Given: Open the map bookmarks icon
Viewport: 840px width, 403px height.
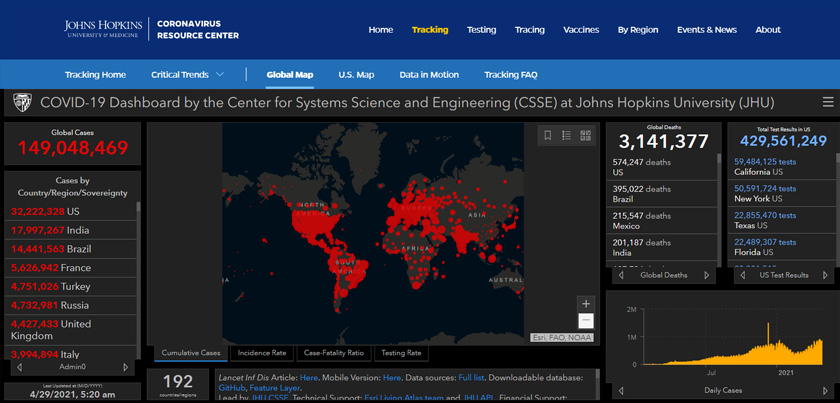Looking at the screenshot, I should tap(547, 136).
